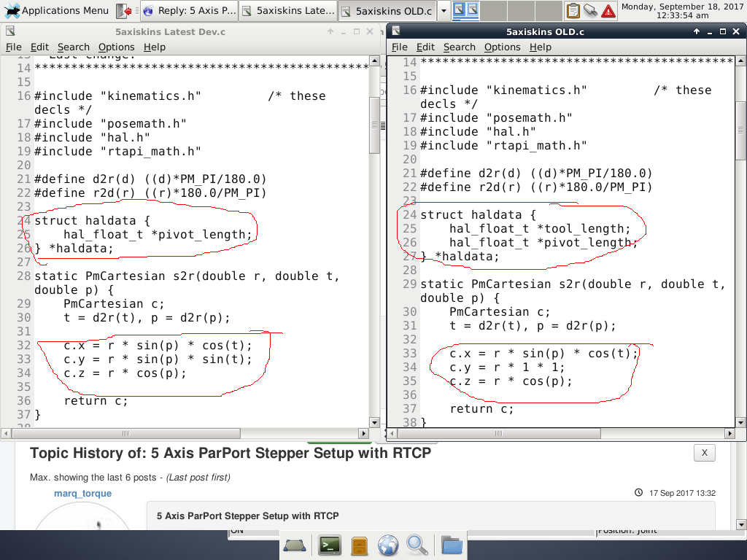747x560 pixels.
Task: Click the 'return c;' line in Latest Dev.c
Action: 96,400
